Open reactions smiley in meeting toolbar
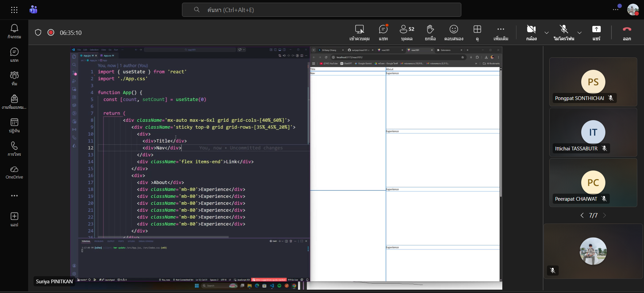 pos(454,33)
